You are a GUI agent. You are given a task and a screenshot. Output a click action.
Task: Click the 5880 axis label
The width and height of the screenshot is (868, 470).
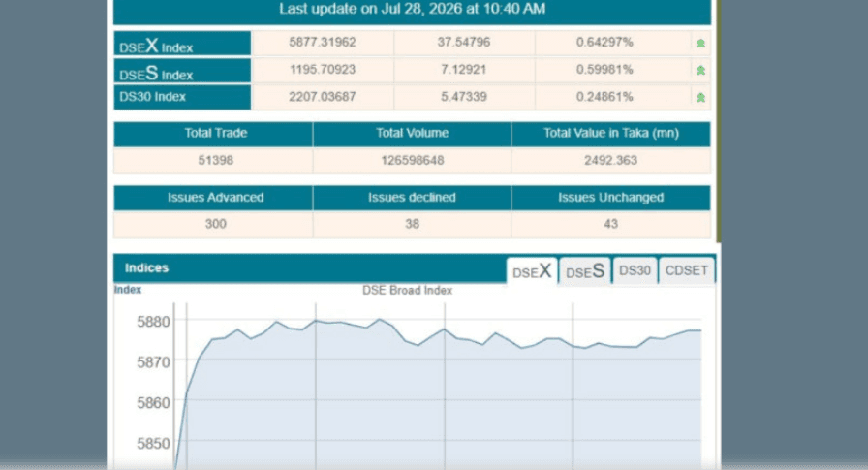coord(153,322)
